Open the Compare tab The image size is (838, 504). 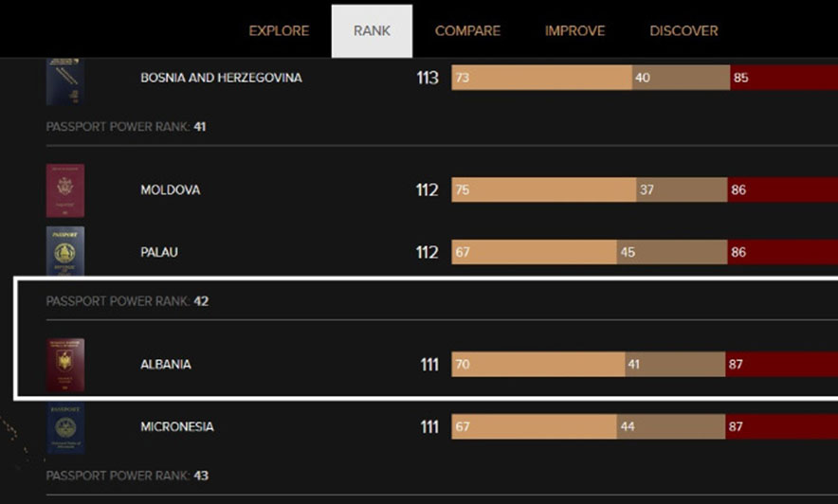tap(467, 30)
